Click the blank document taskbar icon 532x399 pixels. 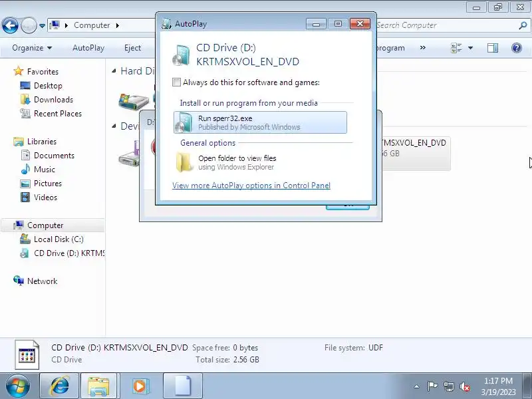(x=183, y=386)
